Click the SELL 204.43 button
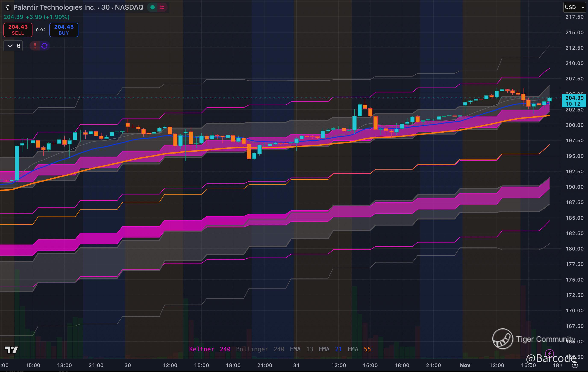Viewport: 588px width, 372px height. (18, 30)
